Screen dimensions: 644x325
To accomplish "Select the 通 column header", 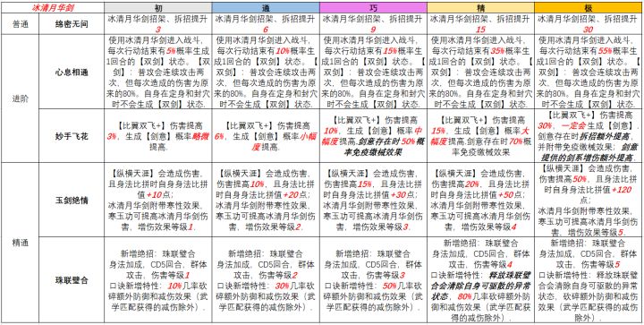I will (x=266, y=7).
